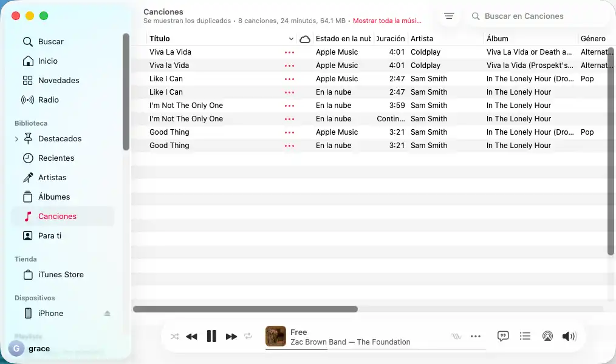The image size is (616, 364).
Task: Sort by Estado en la nube column
Action: tap(343, 39)
